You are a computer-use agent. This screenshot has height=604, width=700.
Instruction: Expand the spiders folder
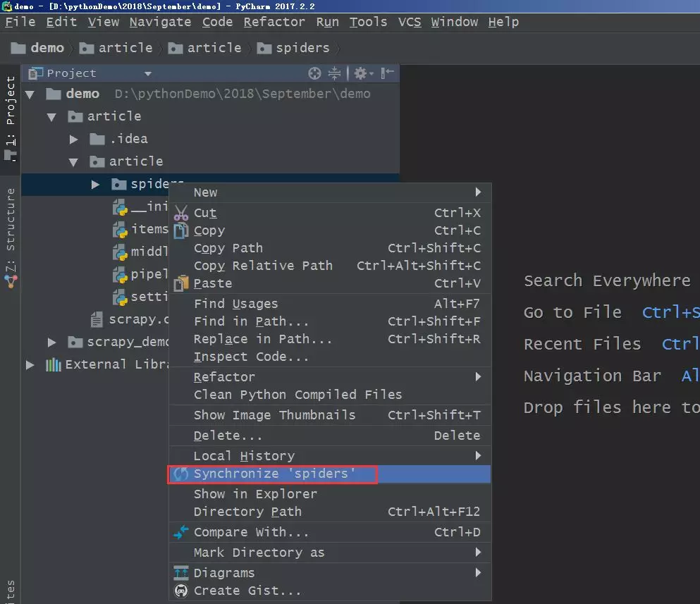tap(95, 185)
